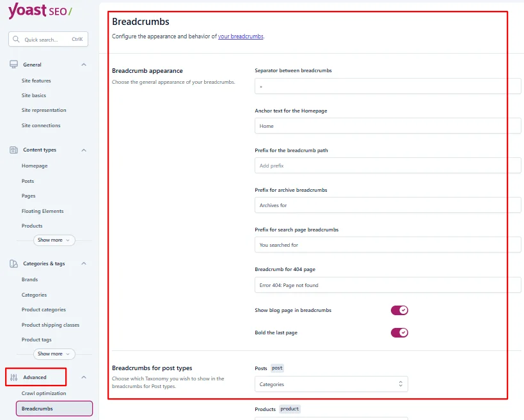Open Categories taxonomy settings

point(34,295)
